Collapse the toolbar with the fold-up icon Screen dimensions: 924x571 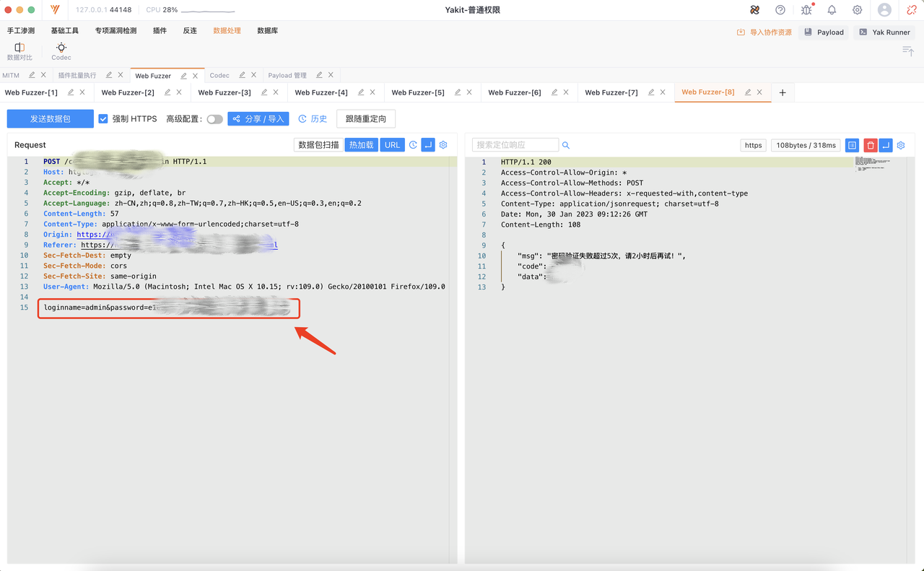click(908, 51)
